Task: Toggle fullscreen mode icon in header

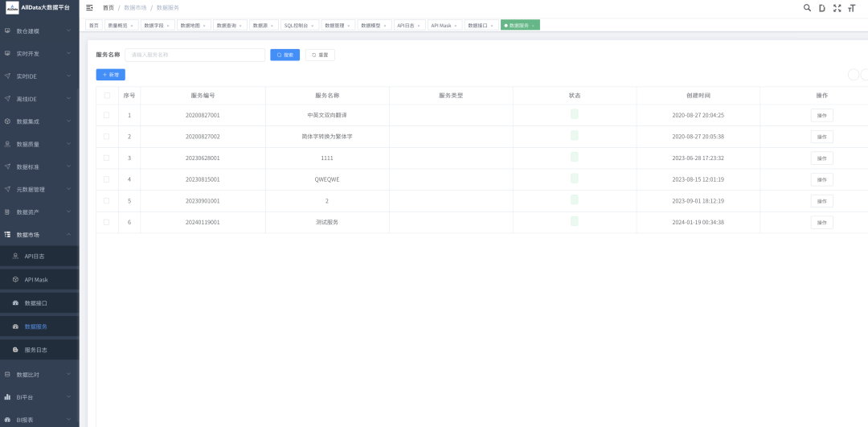Action: (837, 7)
